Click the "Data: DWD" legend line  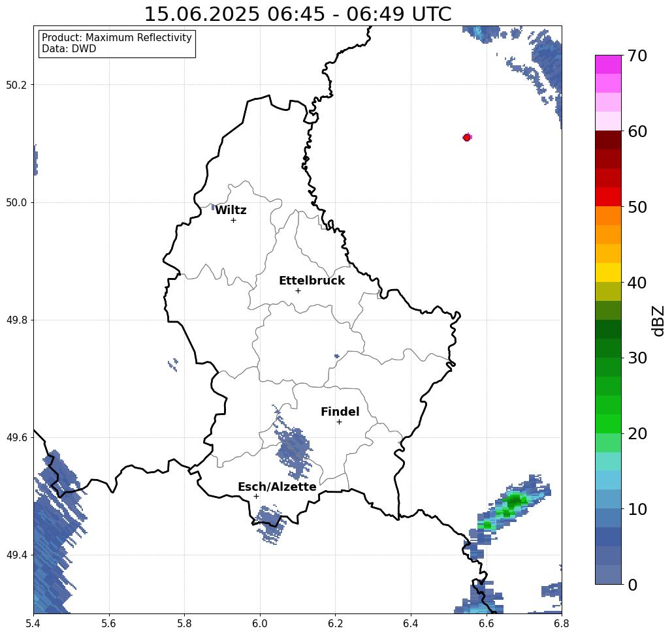click(x=69, y=49)
